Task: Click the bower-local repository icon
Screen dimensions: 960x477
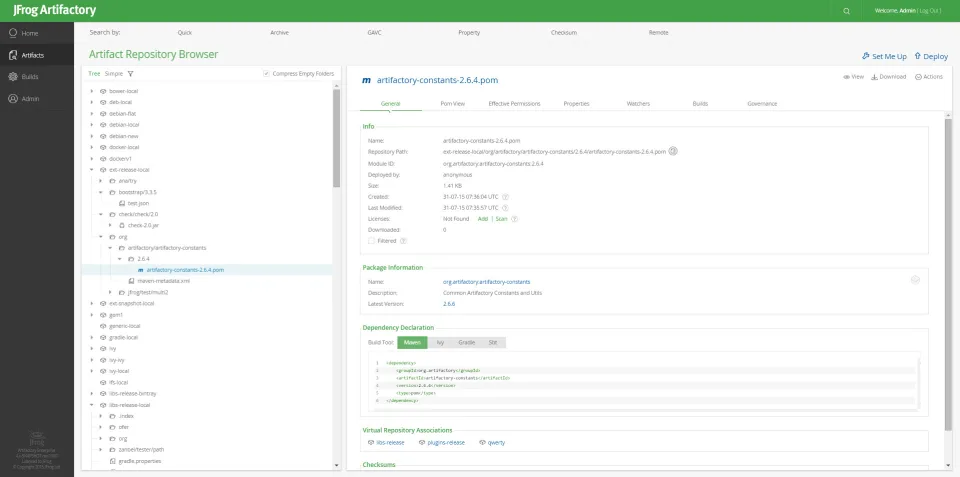Action: pyautogui.click(x=103, y=91)
